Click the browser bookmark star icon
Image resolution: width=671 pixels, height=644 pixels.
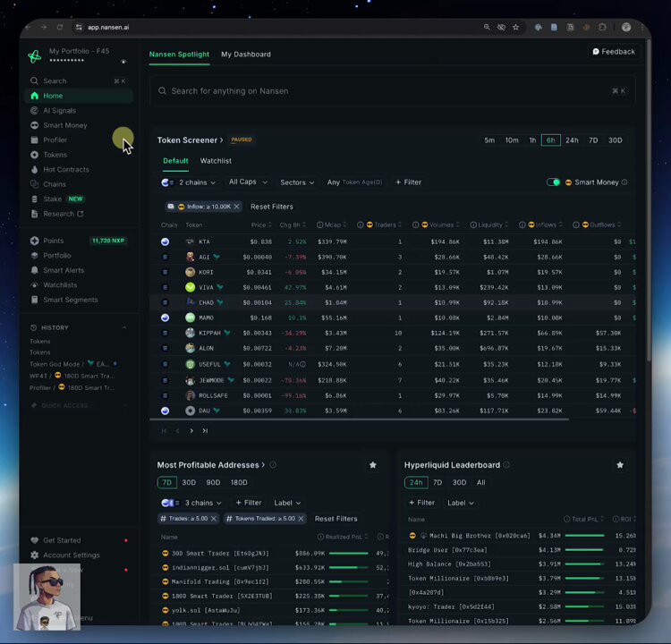click(x=515, y=28)
